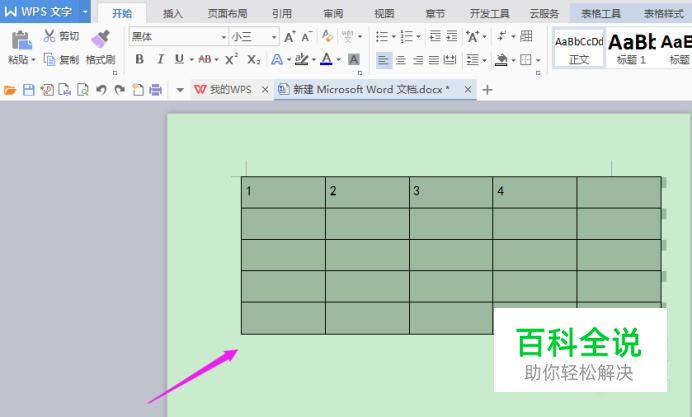
Task: Click the sort icon
Action: click(x=501, y=36)
